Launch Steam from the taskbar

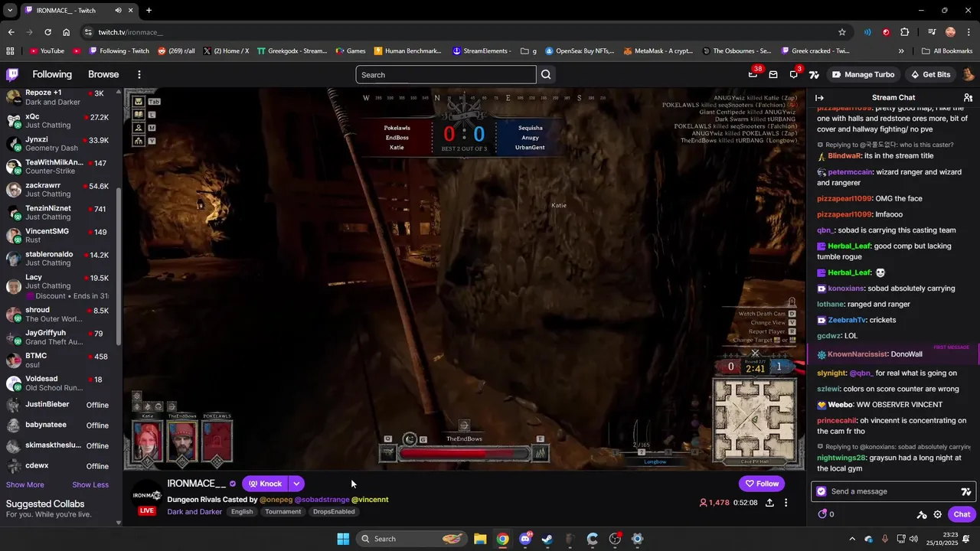point(547,539)
